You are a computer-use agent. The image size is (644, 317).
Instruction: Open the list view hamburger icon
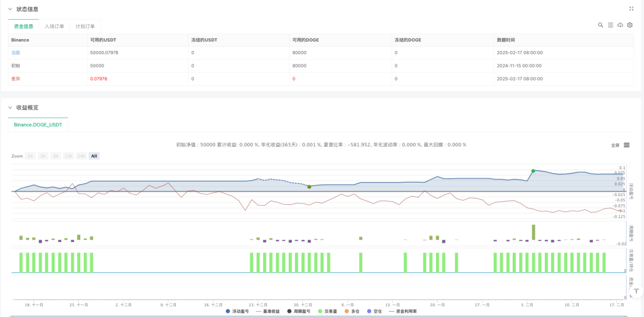(610, 25)
